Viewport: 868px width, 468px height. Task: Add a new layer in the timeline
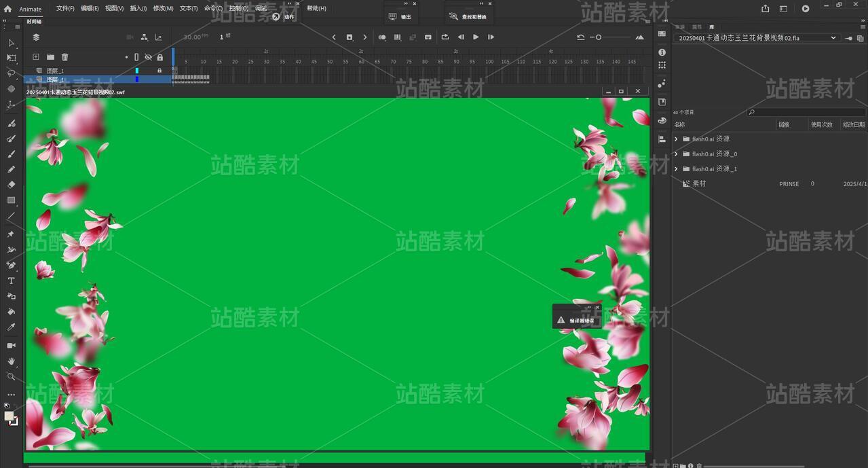[x=36, y=57]
